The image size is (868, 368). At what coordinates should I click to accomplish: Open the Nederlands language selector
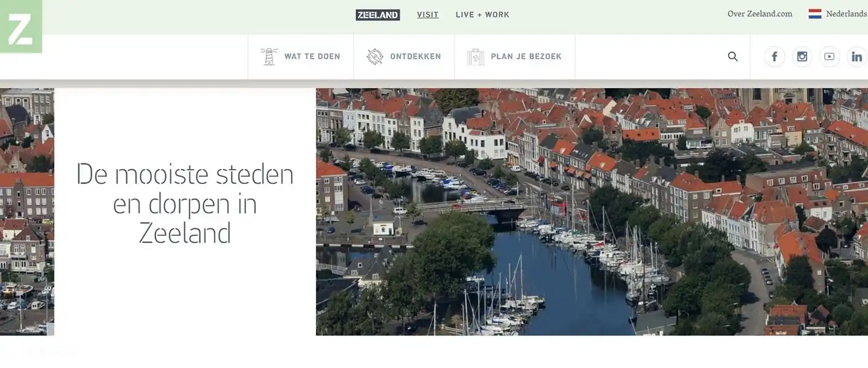pyautogui.click(x=846, y=14)
